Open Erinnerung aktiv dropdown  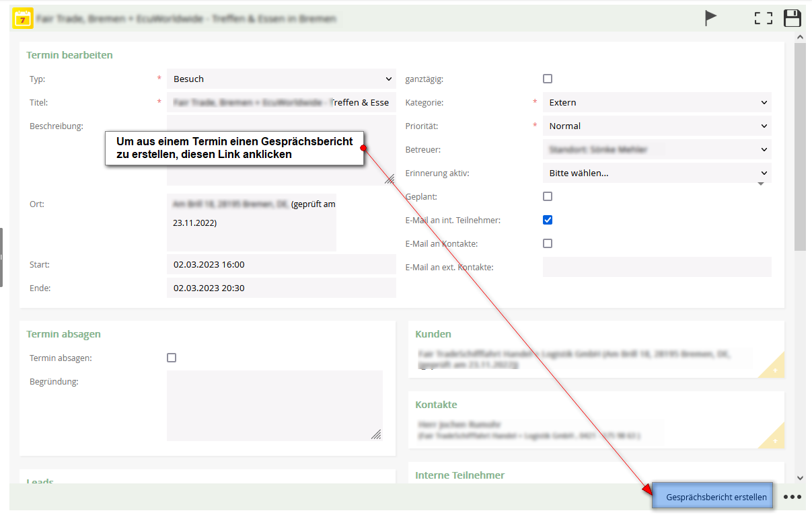click(657, 173)
